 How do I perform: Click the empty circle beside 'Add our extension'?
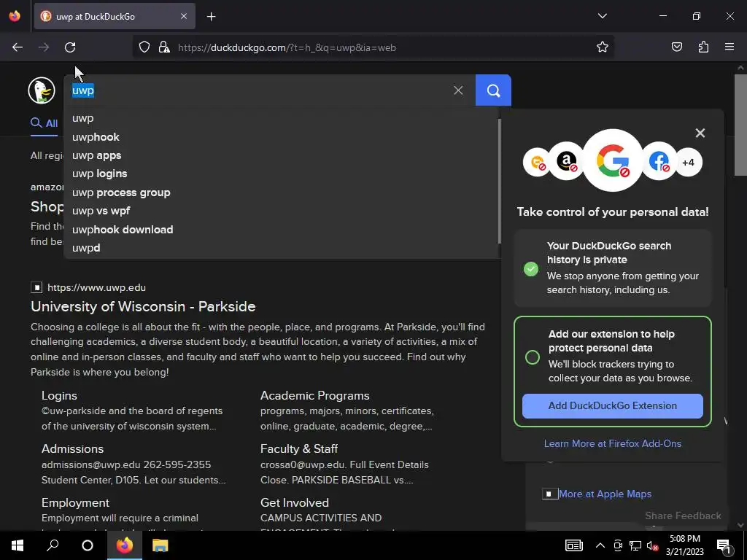point(532,357)
